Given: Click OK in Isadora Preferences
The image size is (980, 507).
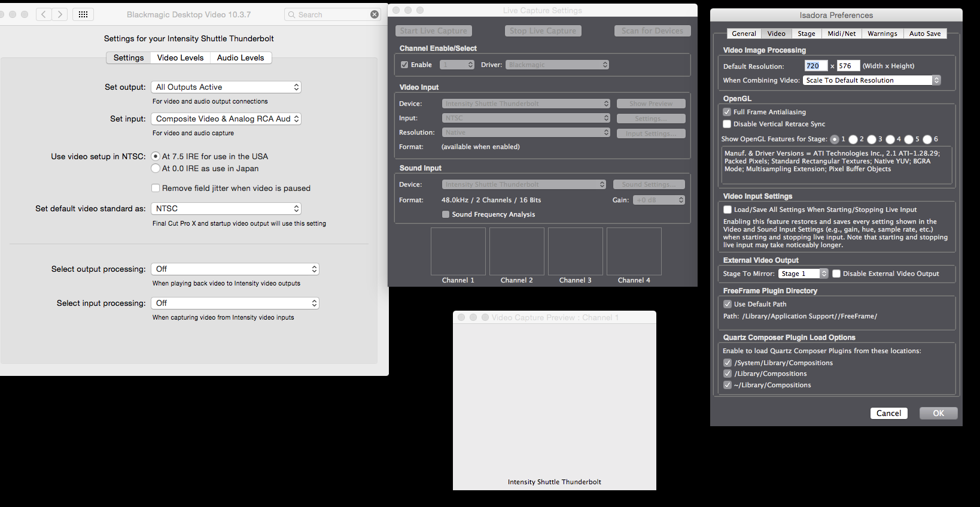Looking at the screenshot, I should (938, 413).
